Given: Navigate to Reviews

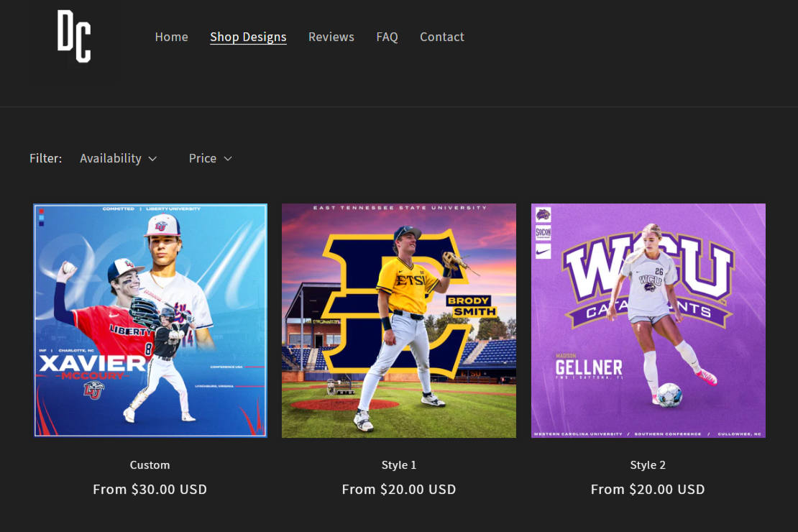Looking at the screenshot, I should pyautogui.click(x=331, y=37).
